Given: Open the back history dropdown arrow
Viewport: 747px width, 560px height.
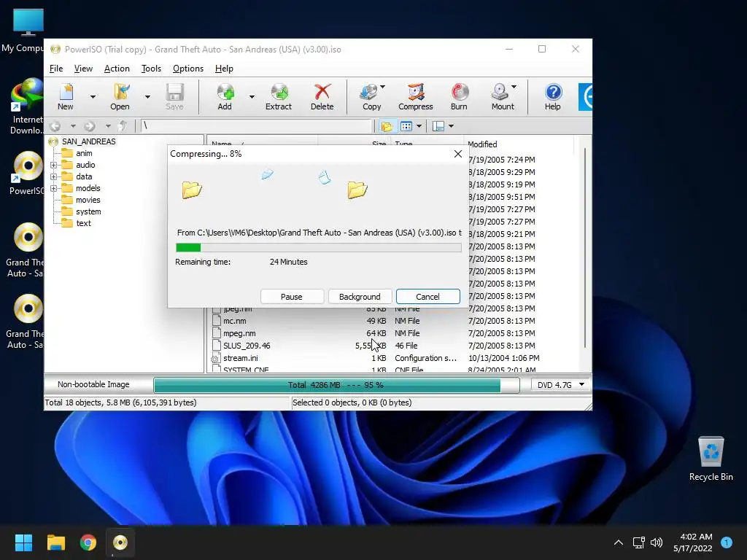Looking at the screenshot, I should (x=73, y=126).
